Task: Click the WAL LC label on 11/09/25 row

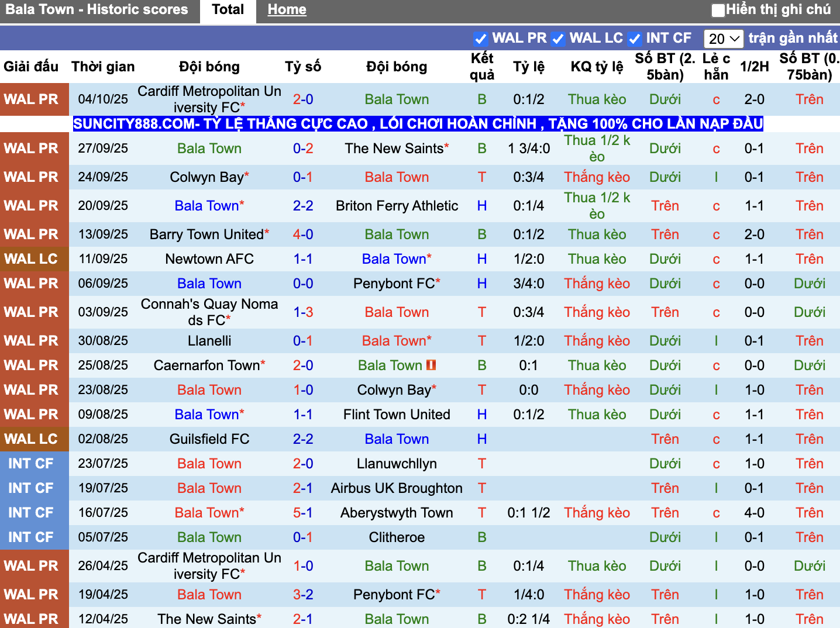Action: point(31,259)
